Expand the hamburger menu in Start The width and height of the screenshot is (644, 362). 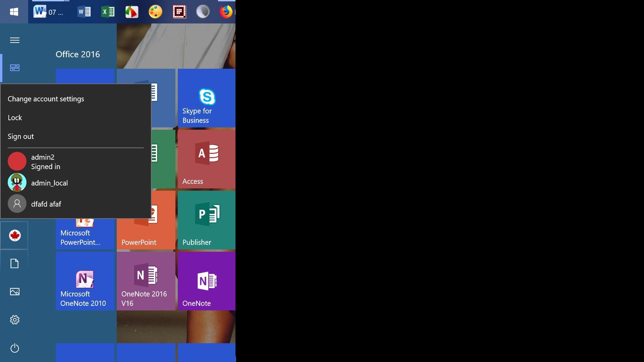pos(15,40)
